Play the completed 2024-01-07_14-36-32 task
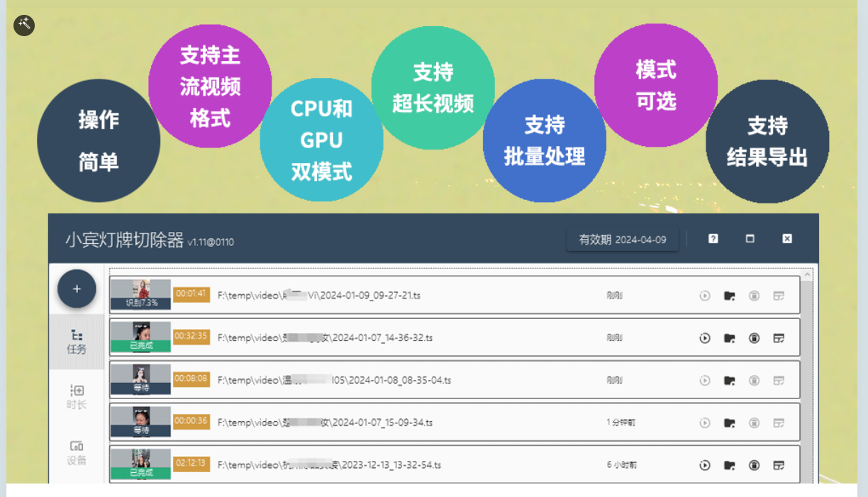The height and width of the screenshot is (497, 868). pyautogui.click(x=706, y=338)
